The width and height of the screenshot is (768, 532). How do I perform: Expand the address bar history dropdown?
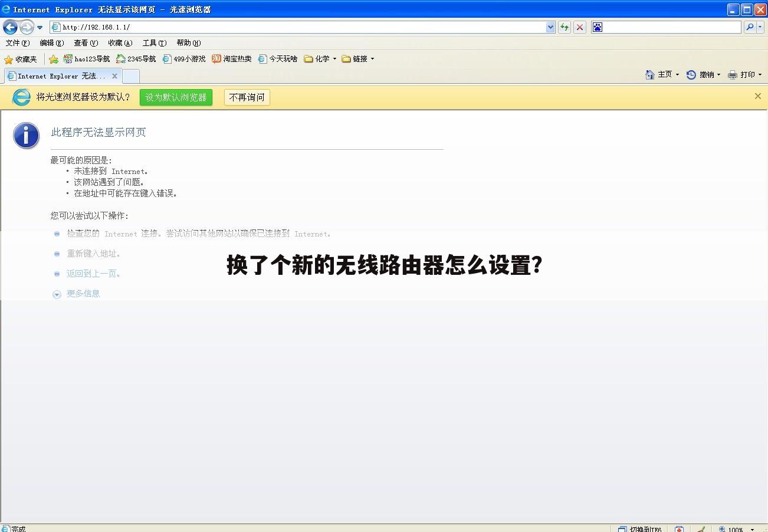click(x=550, y=27)
